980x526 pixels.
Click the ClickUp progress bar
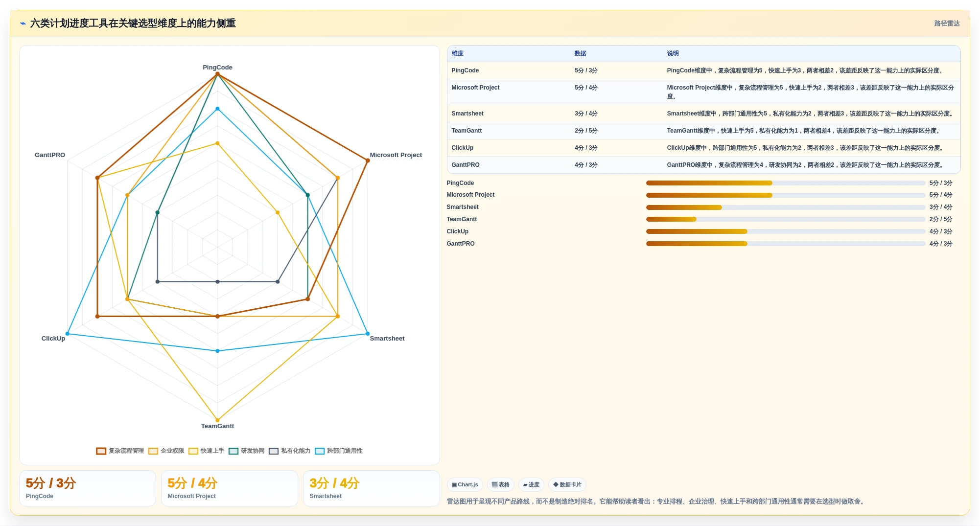(786, 231)
